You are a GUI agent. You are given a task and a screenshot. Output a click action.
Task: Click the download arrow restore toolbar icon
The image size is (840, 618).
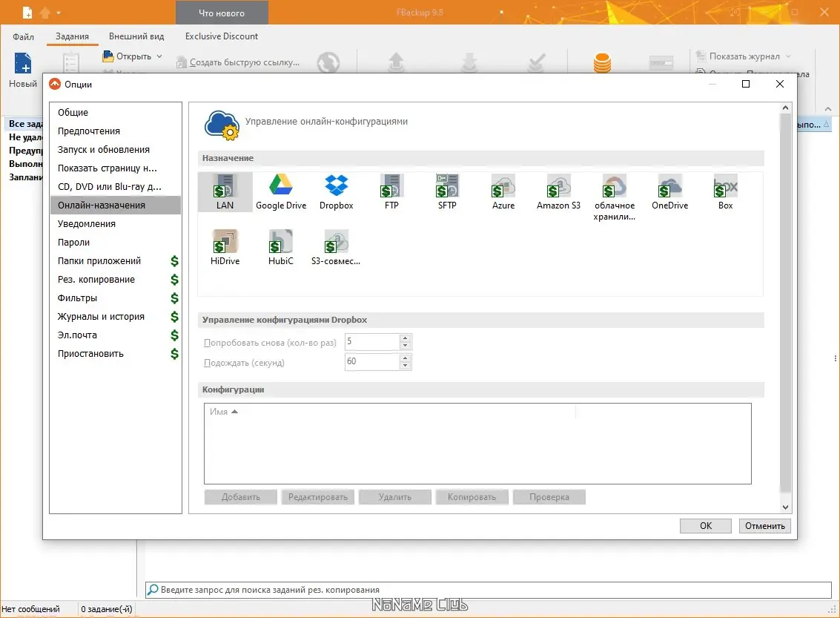pyautogui.click(x=469, y=62)
